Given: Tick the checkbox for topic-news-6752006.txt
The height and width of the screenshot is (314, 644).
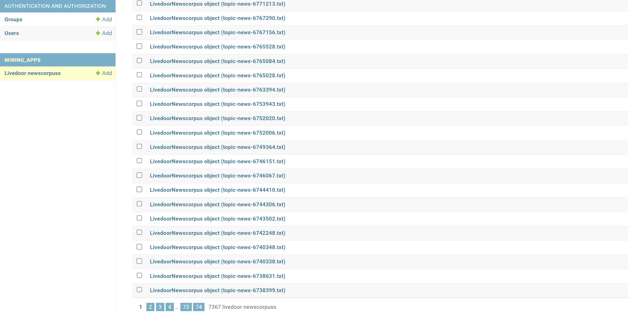Looking at the screenshot, I should (139, 132).
